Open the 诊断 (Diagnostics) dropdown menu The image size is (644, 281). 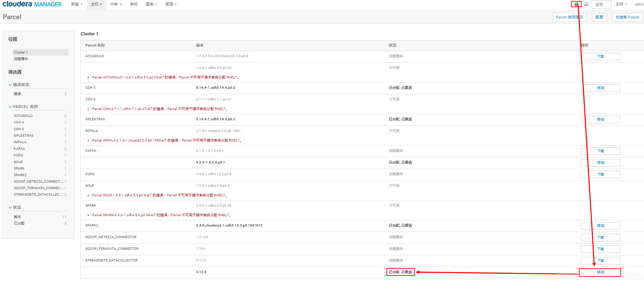click(x=116, y=4)
